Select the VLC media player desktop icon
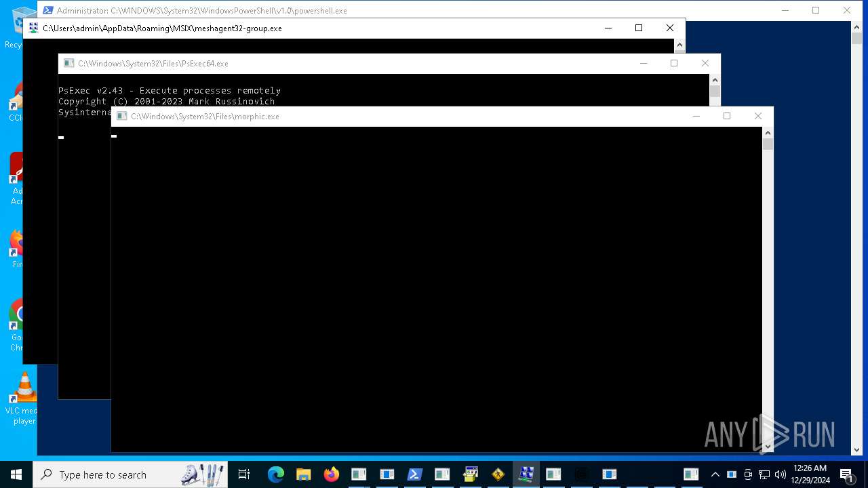The height and width of the screenshot is (488, 868). tap(24, 399)
